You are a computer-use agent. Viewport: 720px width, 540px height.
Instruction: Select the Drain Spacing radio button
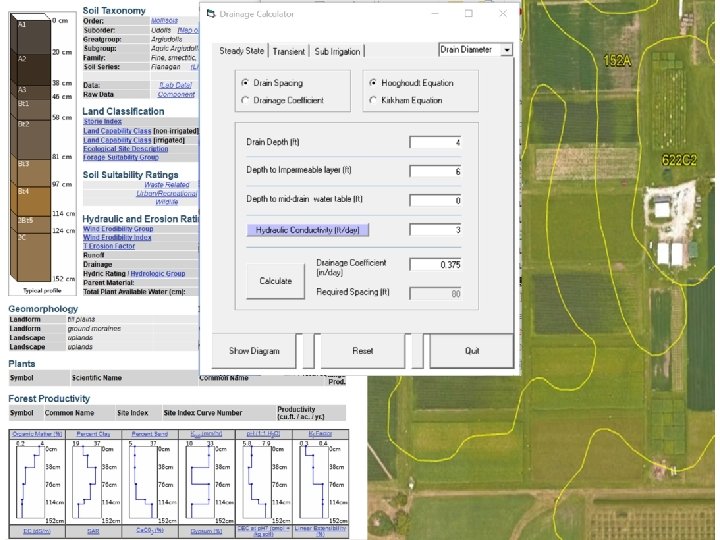(x=245, y=83)
